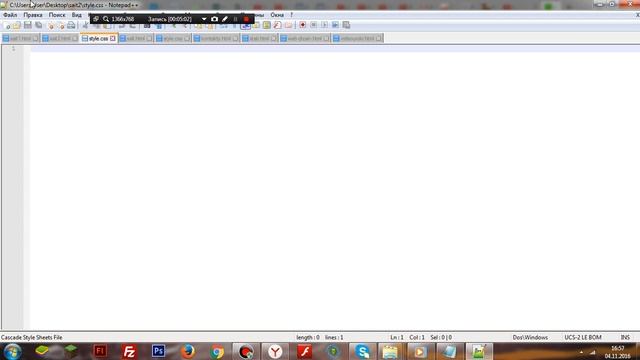Click the Folder as Workspace toolbar icon
The image size is (640, 360).
point(289,25)
